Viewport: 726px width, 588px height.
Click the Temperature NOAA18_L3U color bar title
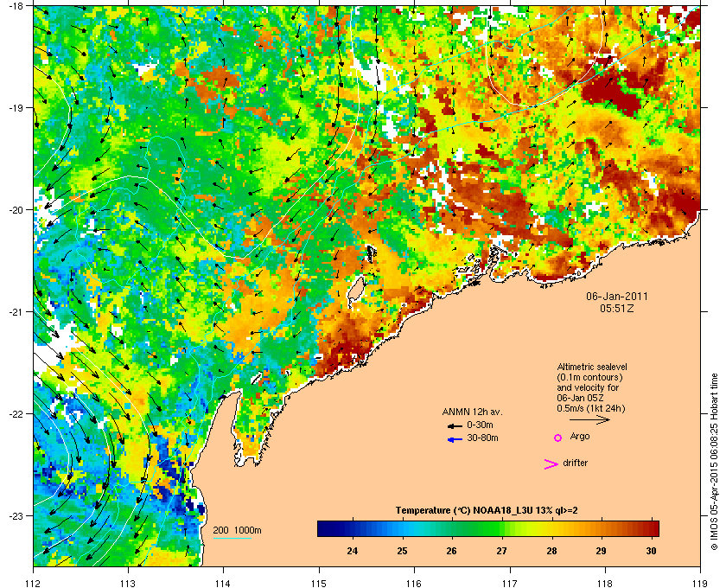(487, 511)
